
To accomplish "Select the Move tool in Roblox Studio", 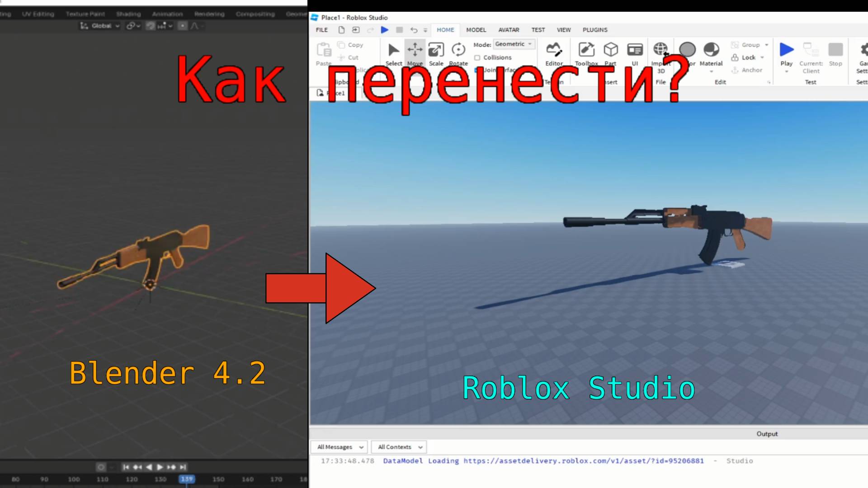I will 415,53.
